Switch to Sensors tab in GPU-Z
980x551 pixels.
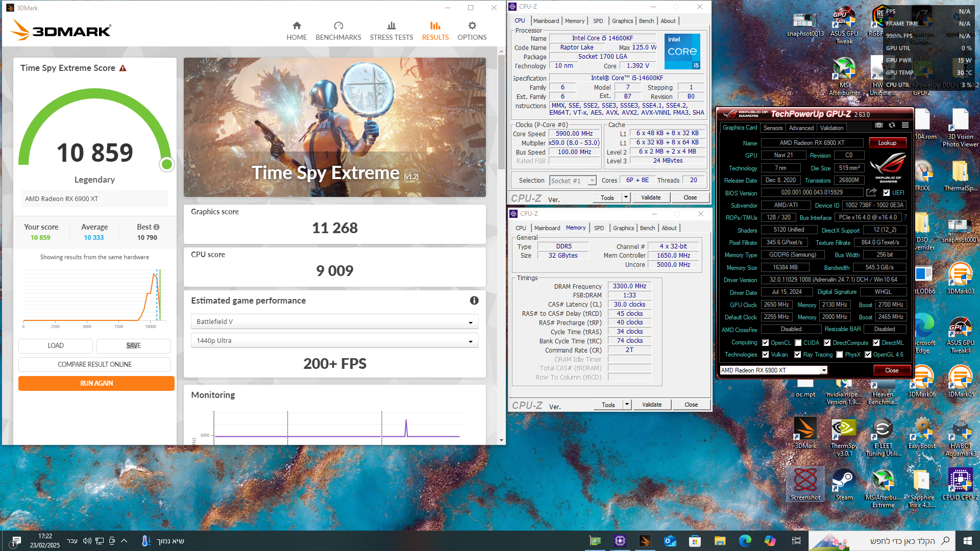[x=773, y=128]
